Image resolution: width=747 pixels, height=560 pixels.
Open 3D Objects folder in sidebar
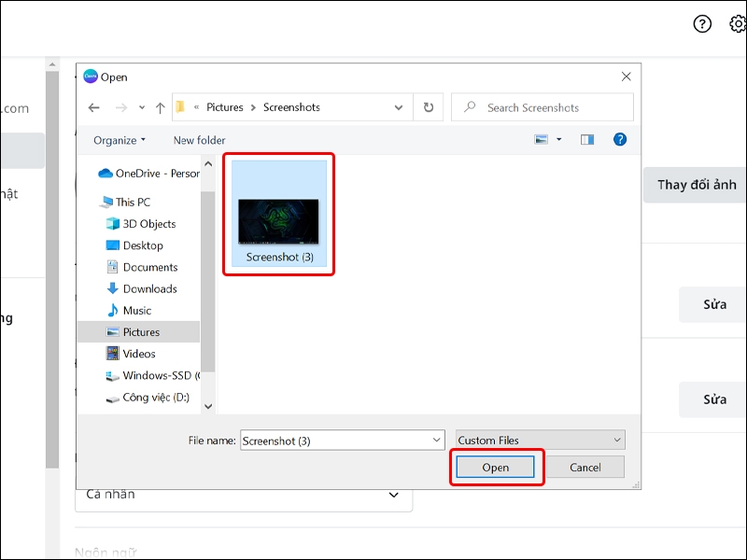[x=141, y=223]
